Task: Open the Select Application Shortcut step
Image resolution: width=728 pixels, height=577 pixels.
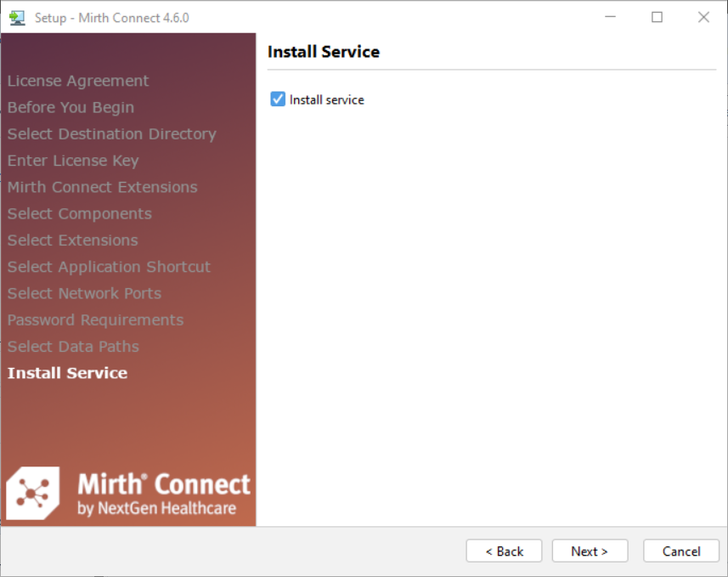Action: click(109, 267)
